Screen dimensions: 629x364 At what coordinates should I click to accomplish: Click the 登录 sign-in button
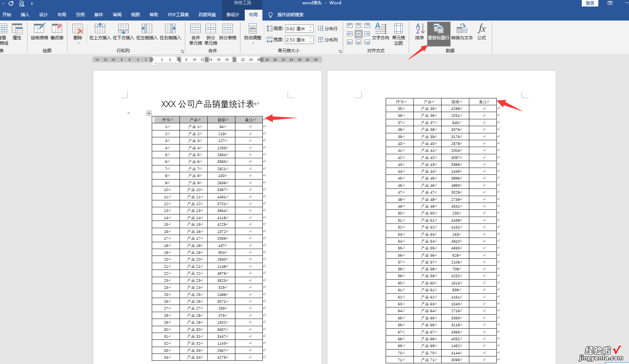pyautogui.click(x=590, y=3)
